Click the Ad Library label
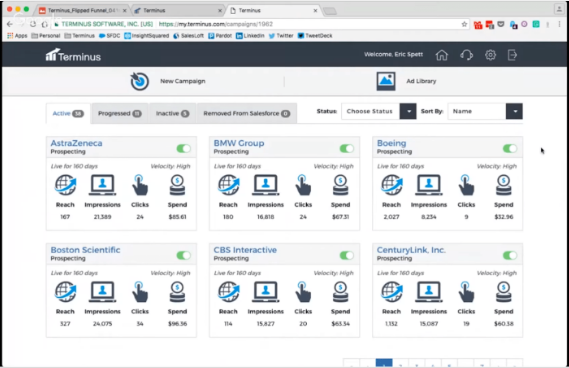This screenshot has width=569, height=368. pyautogui.click(x=421, y=81)
